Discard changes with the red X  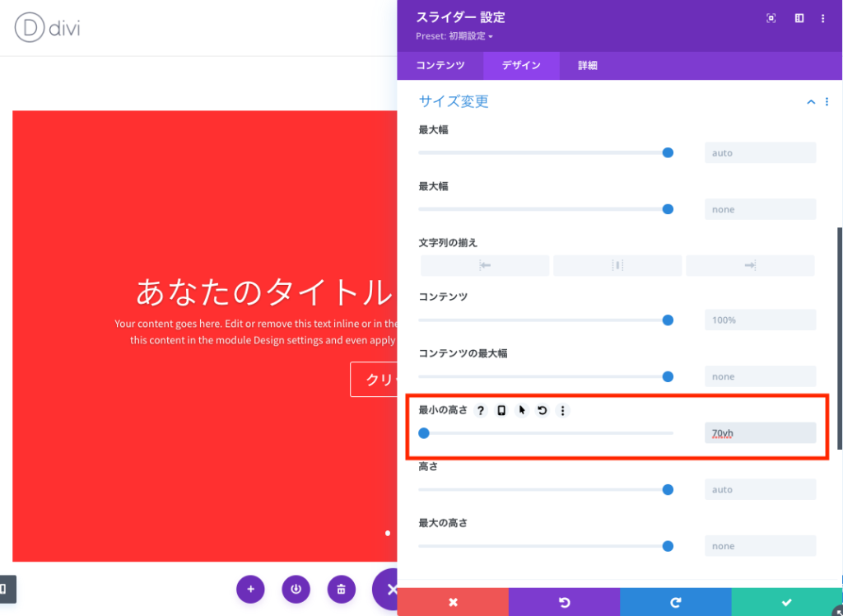pos(451,602)
